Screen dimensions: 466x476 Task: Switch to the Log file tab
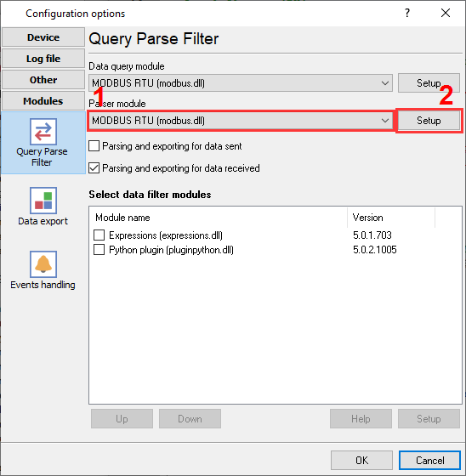click(43, 59)
